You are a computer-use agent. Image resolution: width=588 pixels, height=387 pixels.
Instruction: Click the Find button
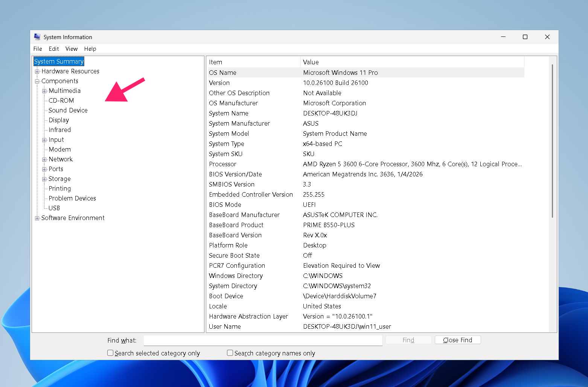[x=408, y=340]
